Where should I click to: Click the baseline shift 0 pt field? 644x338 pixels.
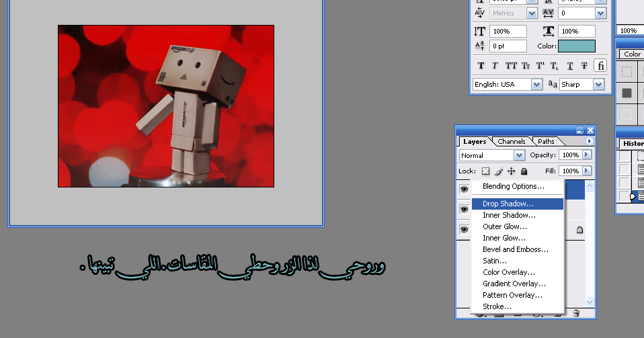508,46
